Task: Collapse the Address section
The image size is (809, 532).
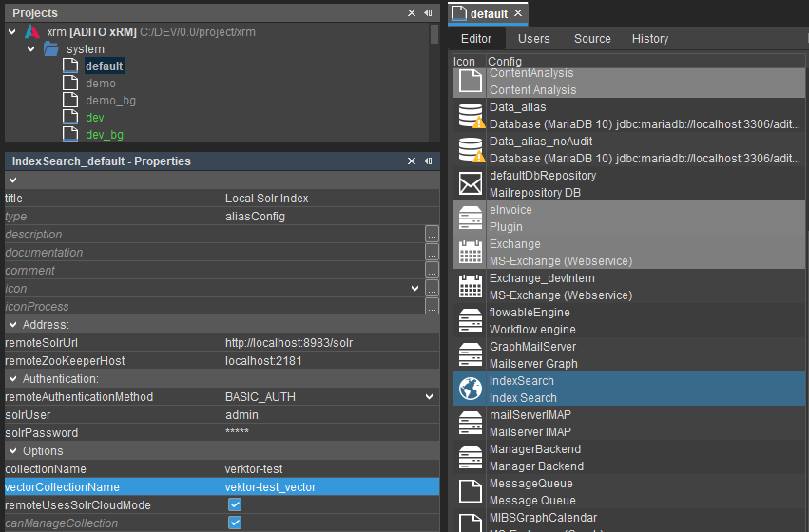Action: (x=13, y=325)
